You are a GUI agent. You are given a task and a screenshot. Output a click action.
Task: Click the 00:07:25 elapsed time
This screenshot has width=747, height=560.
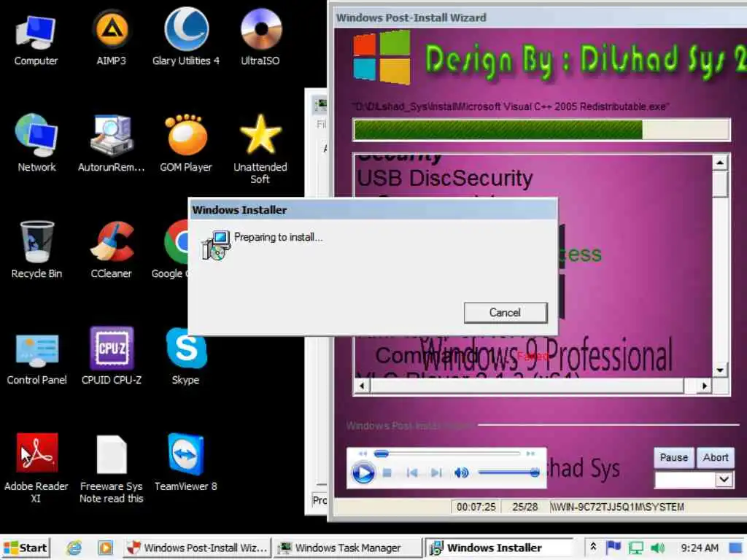pos(476,507)
